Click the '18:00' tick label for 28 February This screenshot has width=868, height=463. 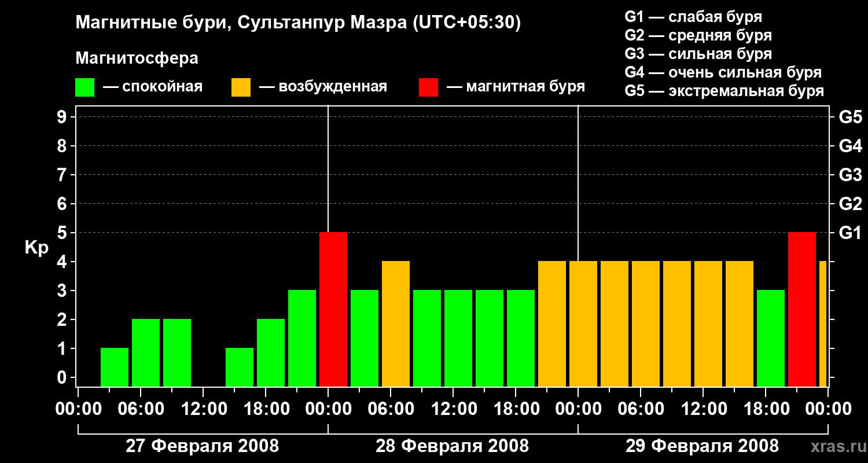point(516,409)
